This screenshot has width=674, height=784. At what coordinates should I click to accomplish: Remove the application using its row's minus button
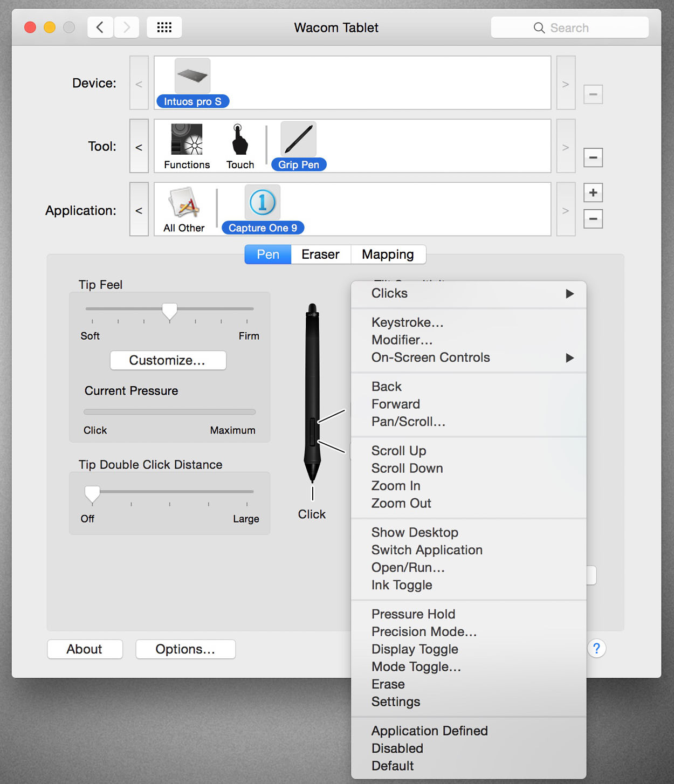593,218
